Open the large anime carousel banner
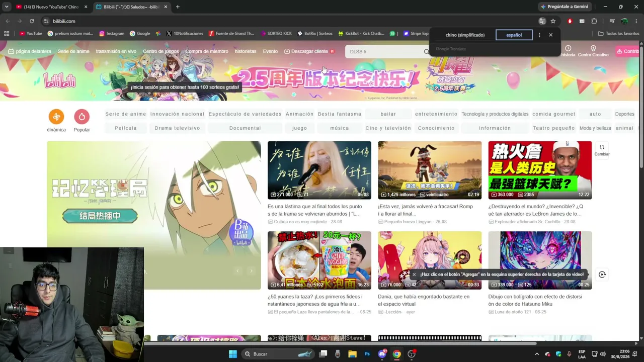This screenshot has height=362, width=644. (154, 215)
